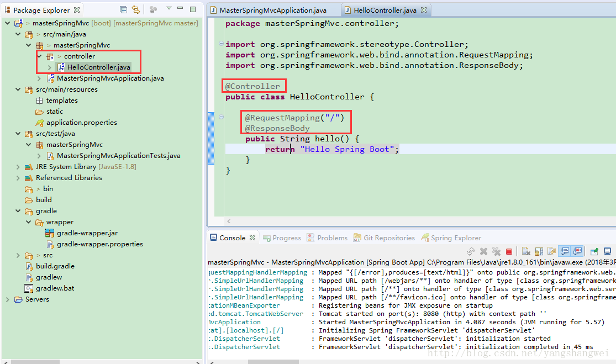Image resolution: width=616 pixels, height=364 pixels.
Task: Switch to MasterSpringMvcApplication.java editor tab
Action: click(272, 10)
